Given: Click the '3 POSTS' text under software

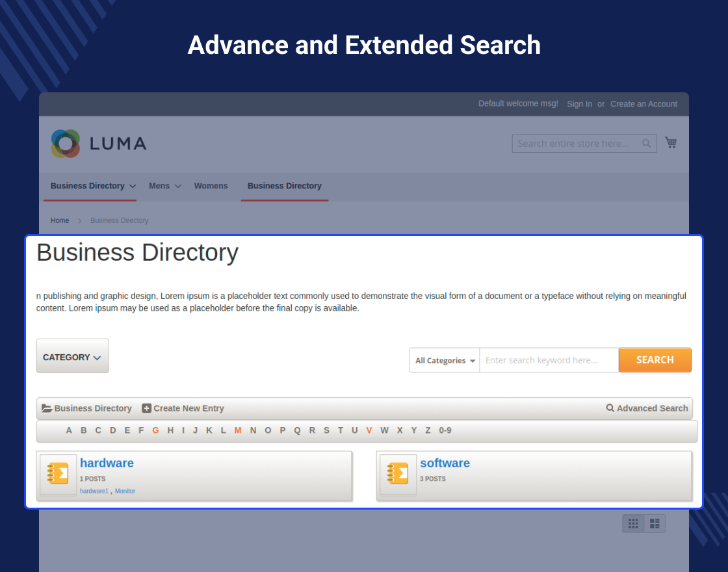Looking at the screenshot, I should (x=433, y=478).
